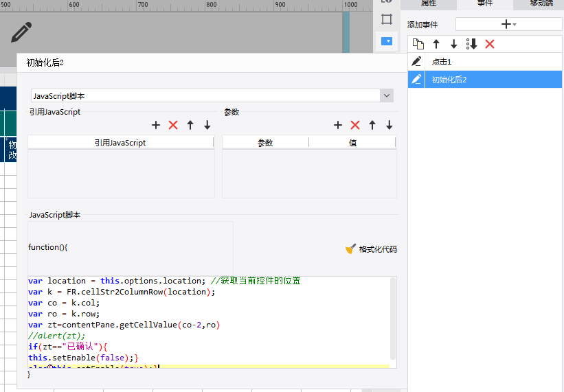564x392 pixels.
Task: Click the function(){ header text
Action: (x=48, y=247)
